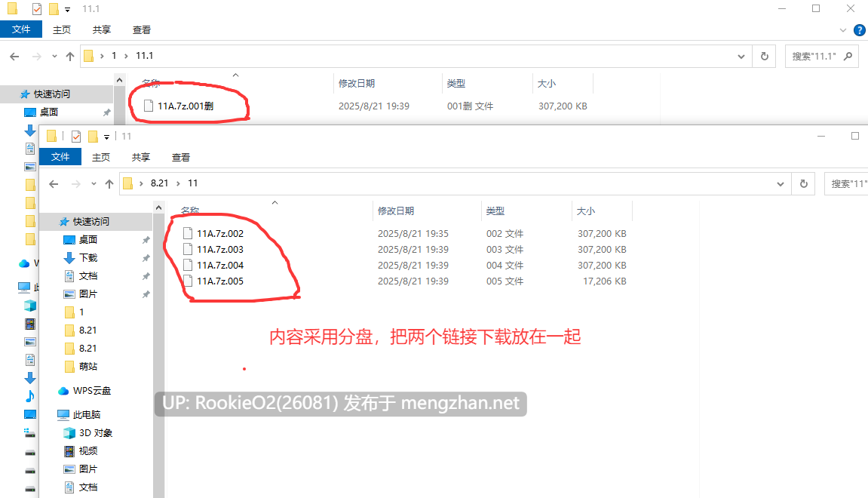Open quick access toolbar dropdown in 11.1 title bar
The width and height of the screenshot is (868, 498).
(x=68, y=9)
